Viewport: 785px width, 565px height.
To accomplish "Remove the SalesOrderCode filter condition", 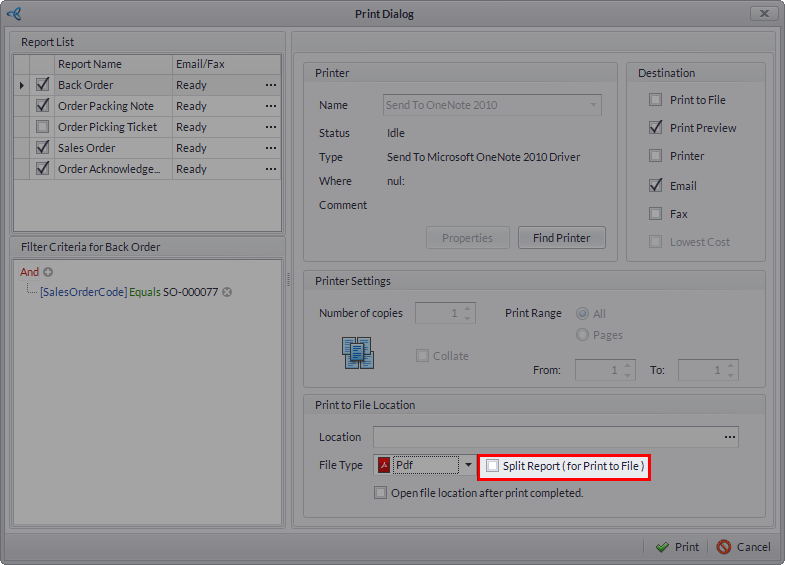I will [x=227, y=292].
